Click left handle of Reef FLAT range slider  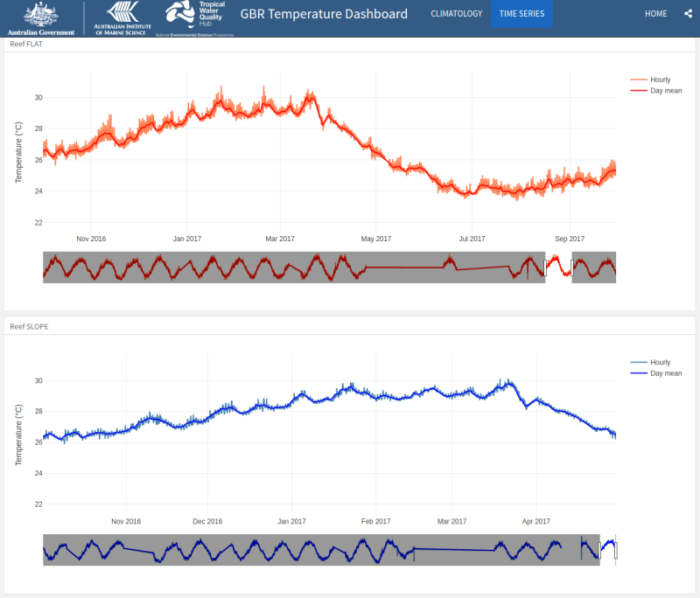pos(545,268)
